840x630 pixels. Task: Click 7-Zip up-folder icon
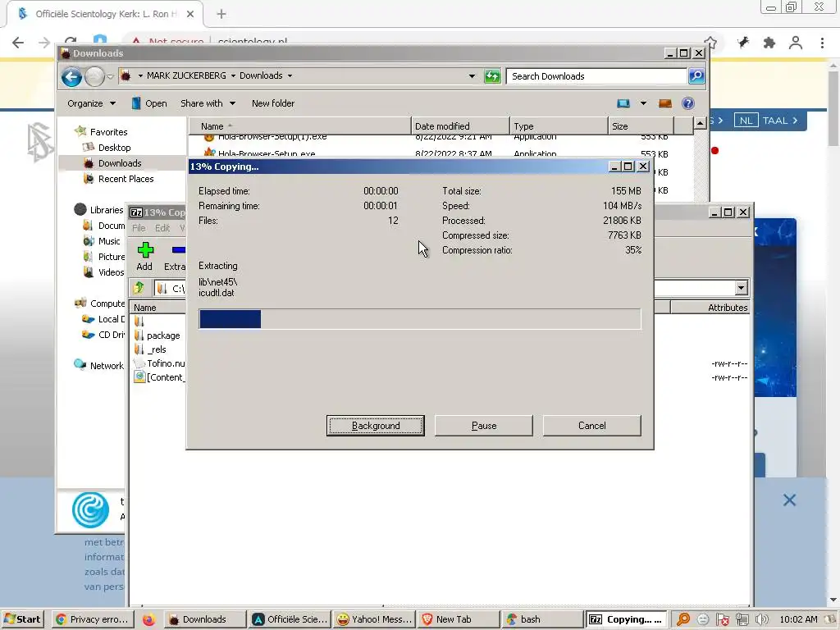[139, 288]
